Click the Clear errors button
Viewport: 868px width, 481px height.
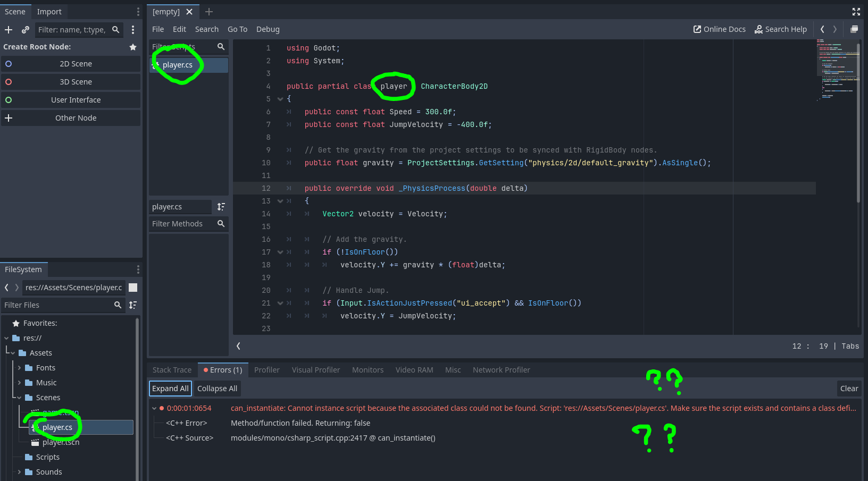849,389
